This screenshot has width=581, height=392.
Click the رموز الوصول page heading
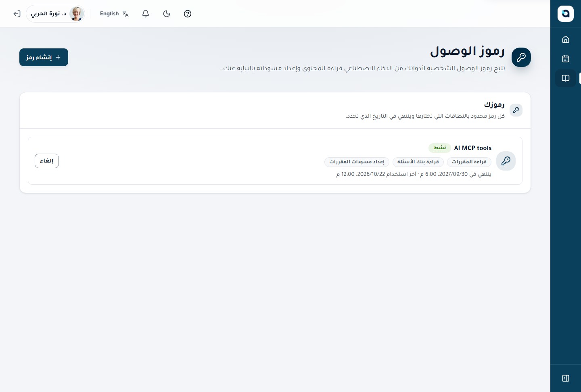tap(467, 51)
